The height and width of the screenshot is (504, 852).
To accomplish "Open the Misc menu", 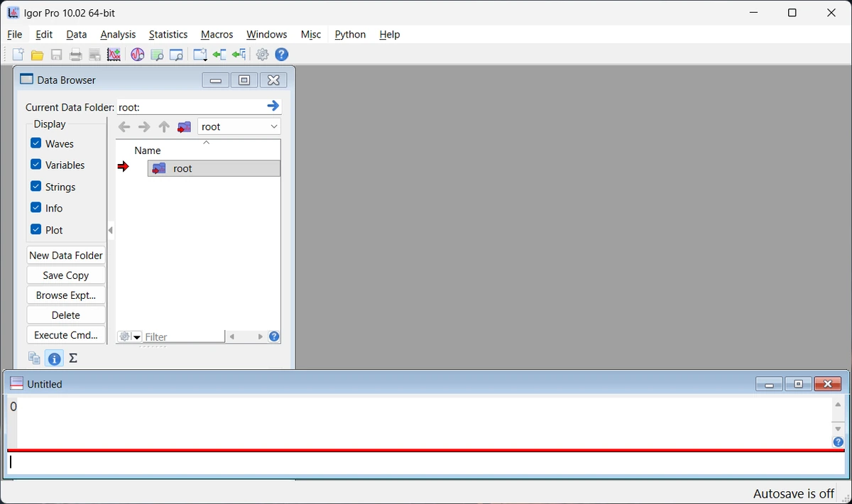I will coord(311,34).
